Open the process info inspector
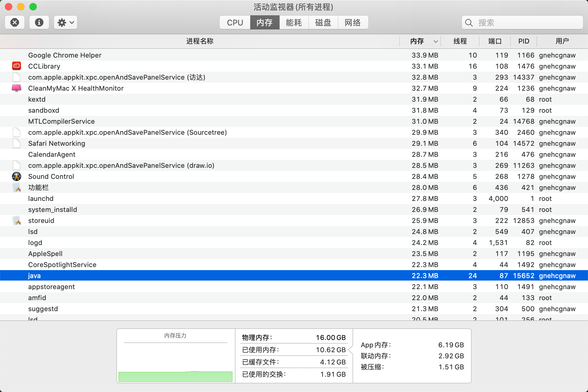This screenshot has height=392, width=588. pos(39,22)
